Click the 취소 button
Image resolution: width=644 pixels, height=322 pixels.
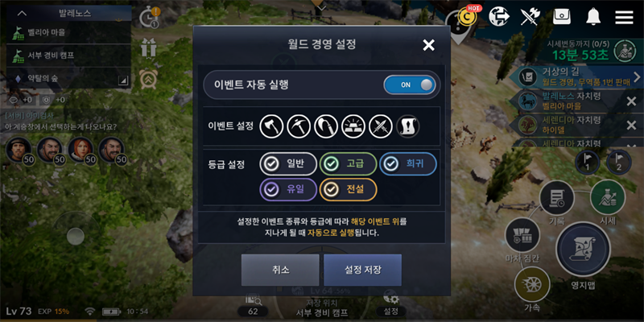pos(280,270)
